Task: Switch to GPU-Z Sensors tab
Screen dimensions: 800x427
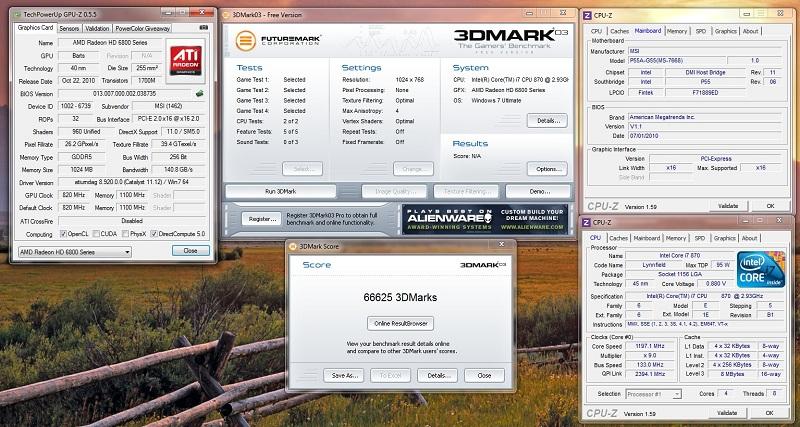Action: (69, 29)
